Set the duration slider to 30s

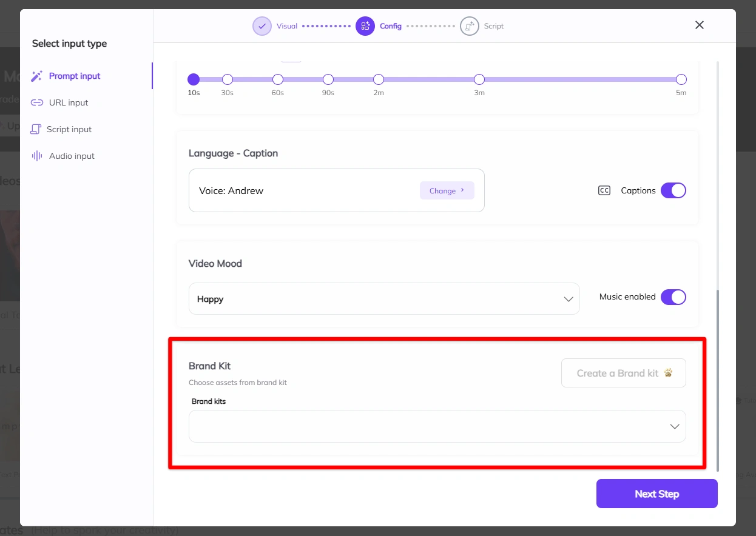point(228,79)
